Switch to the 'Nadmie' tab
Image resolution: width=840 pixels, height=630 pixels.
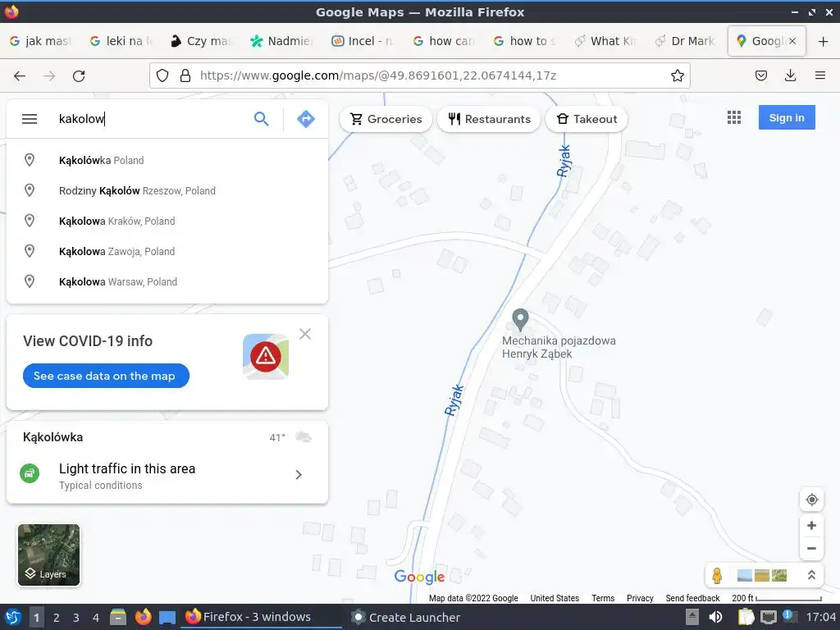282,41
